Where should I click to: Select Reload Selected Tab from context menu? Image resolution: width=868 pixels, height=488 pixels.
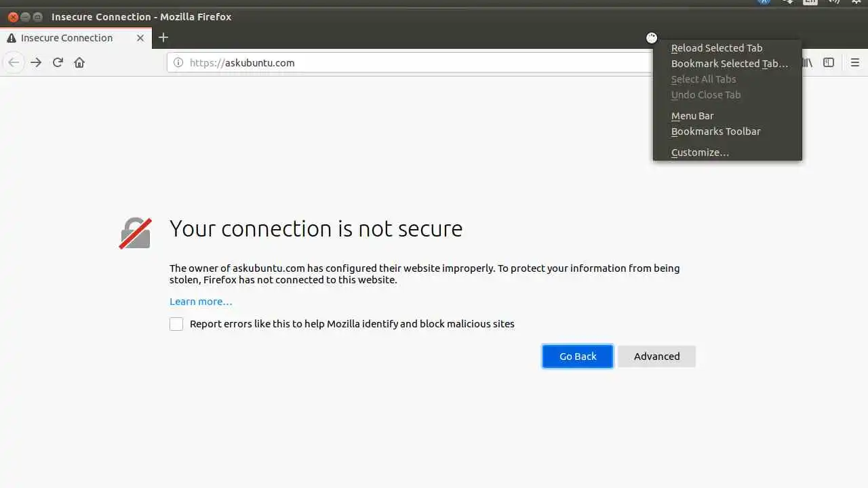tap(716, 48)
